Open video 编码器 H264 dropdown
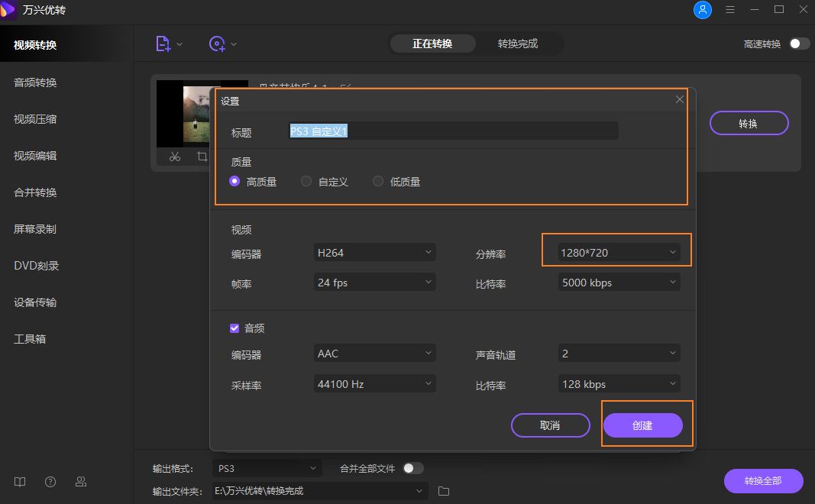This screenshot has width=815, height=504. coord(375,253)
